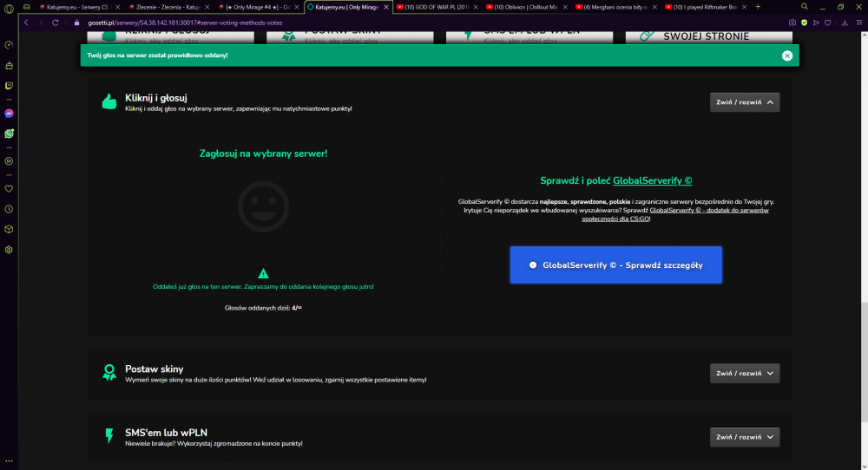Open Messenger in the Opera sidebar
Screen dimensions: 868x470
pos(9,114)
